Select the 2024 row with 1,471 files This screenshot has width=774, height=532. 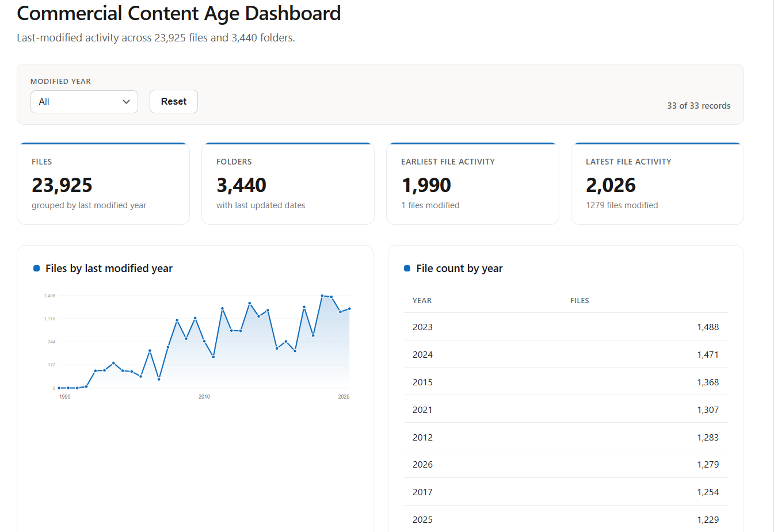(x=566, y=354)
